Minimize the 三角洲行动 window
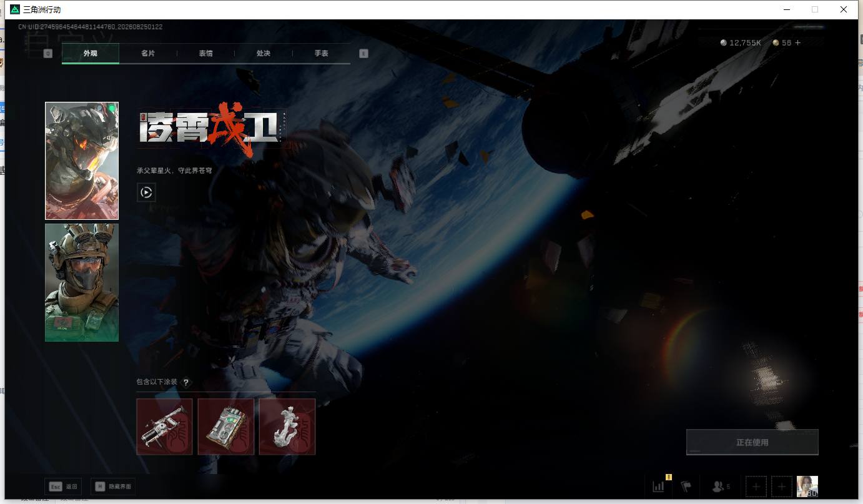Viewport: 863px width, 504px height. [x=786, y=9]
